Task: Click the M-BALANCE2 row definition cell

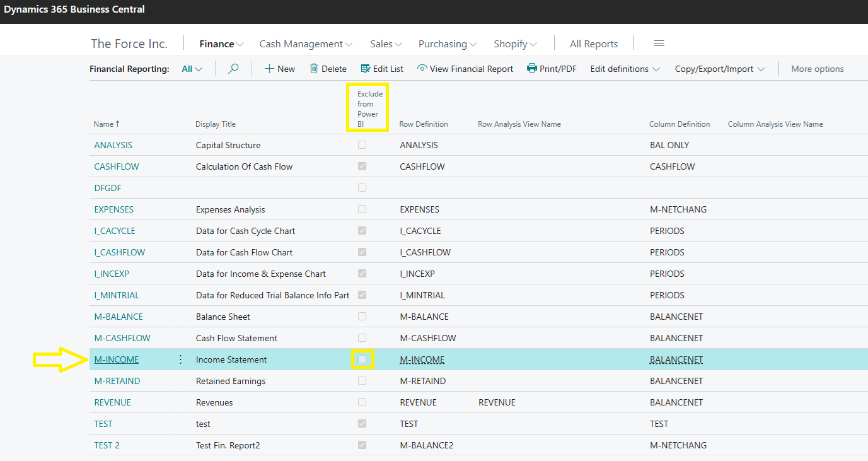Action: [x=427, y=445]
